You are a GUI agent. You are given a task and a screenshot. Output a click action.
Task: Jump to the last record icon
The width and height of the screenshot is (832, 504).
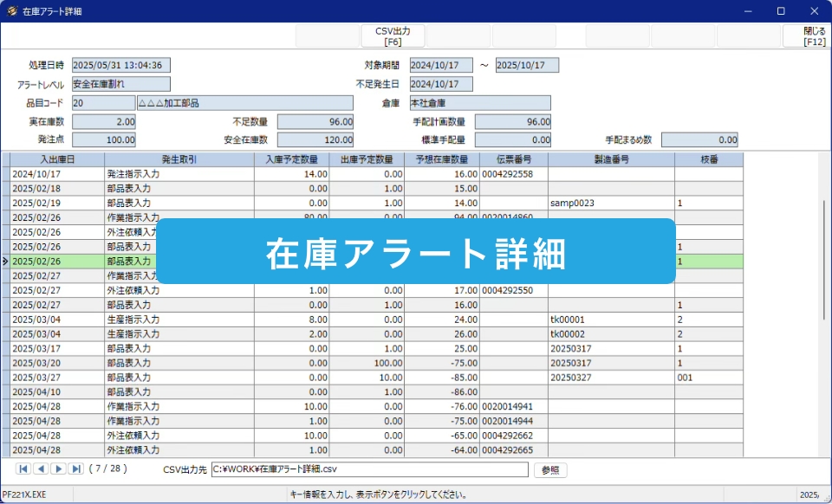(76, 469)
